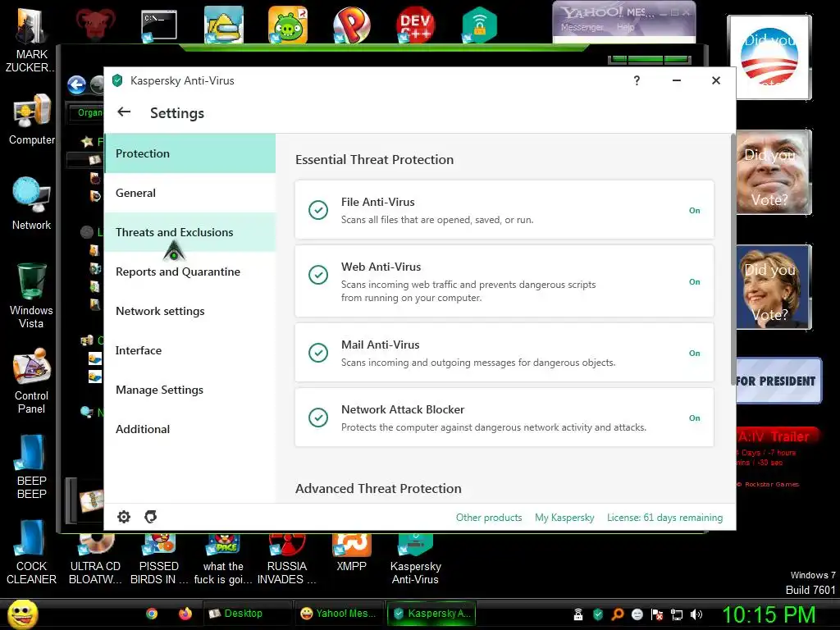
Task: Open Additional settings section
Action: [x=190, y=429]
